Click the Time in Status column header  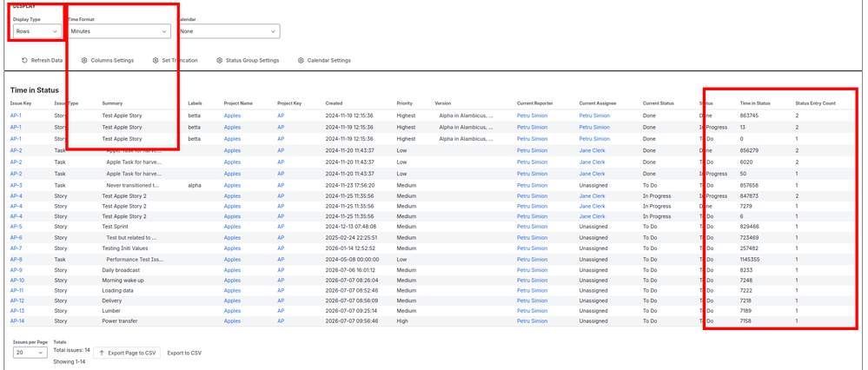pos(755,103)
